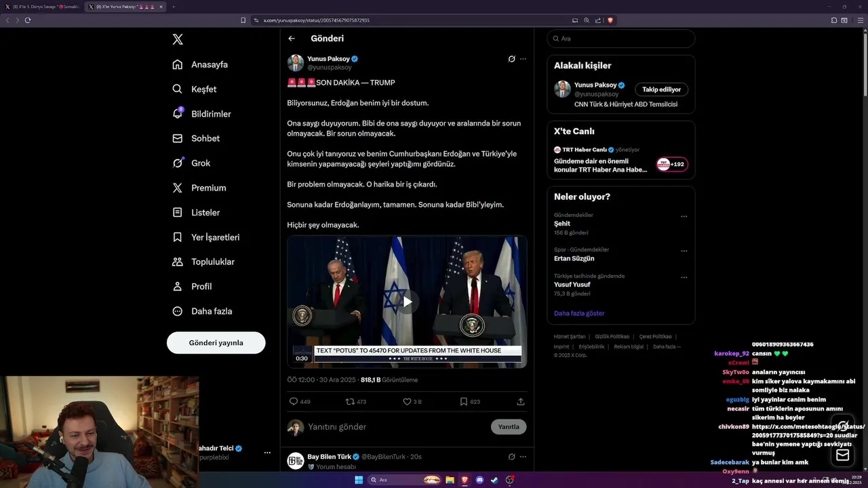Open the account options next to Bahadır Telci

coord(267,452)
